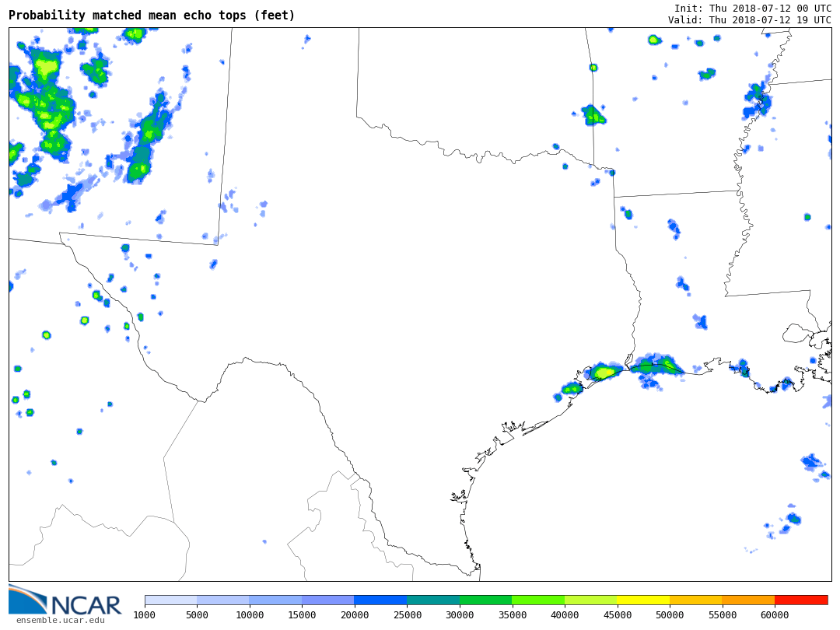This screenshot has width=840, height=630.
Task: Click the 10000 legend label
Action: [x=249, y=615]
